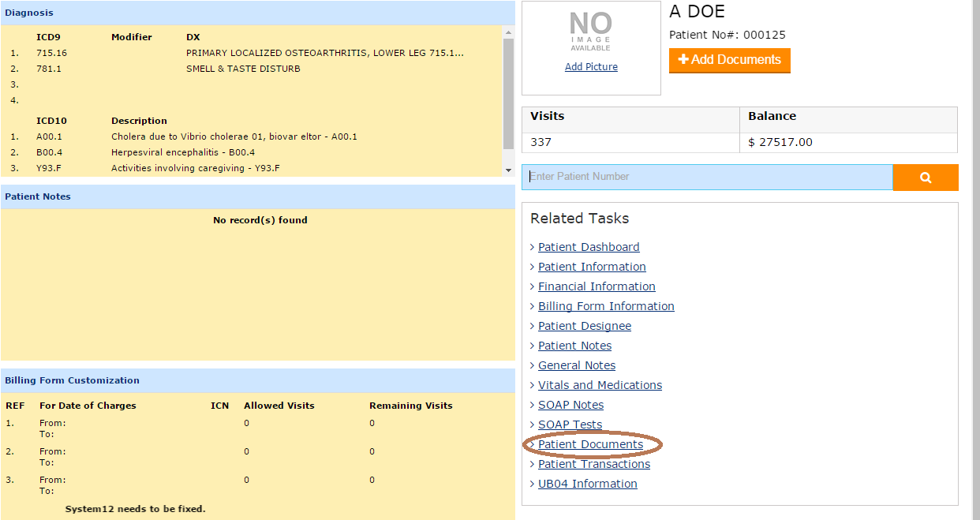Image resolution: width=980 pixels, height=520 pixels.
Task: View Patient Transactions
Action: [x=594, y=464]
